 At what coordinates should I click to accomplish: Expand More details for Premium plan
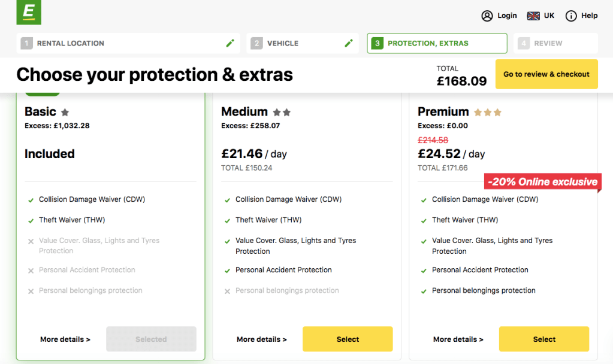[458, 339]
